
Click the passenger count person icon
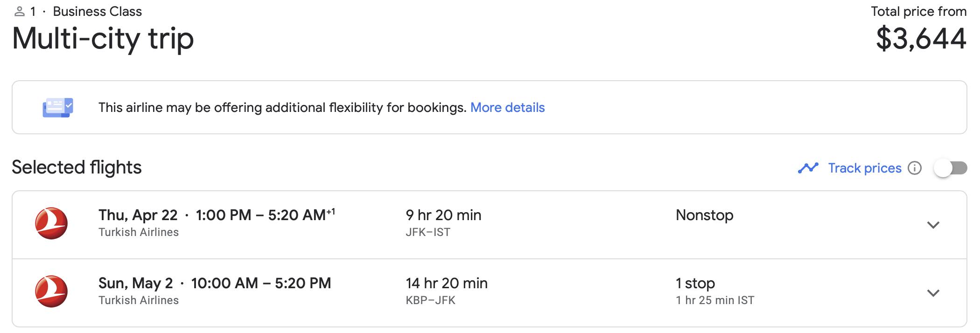coord(19,12)
